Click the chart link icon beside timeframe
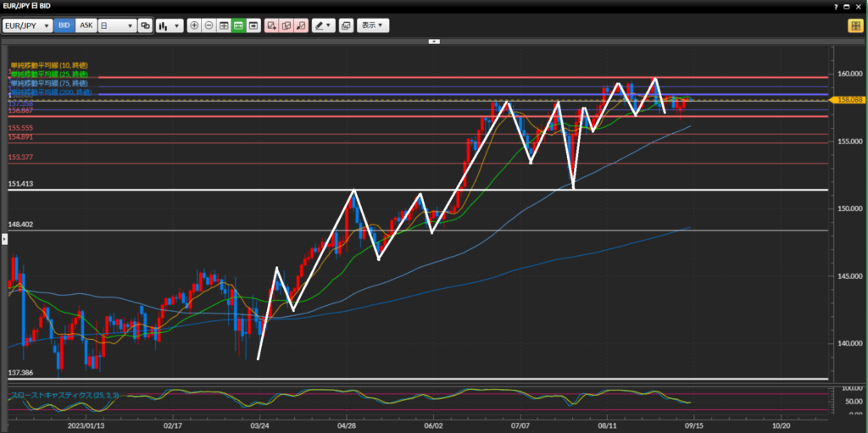Viewport: 868px width, 433px height. 145,25
